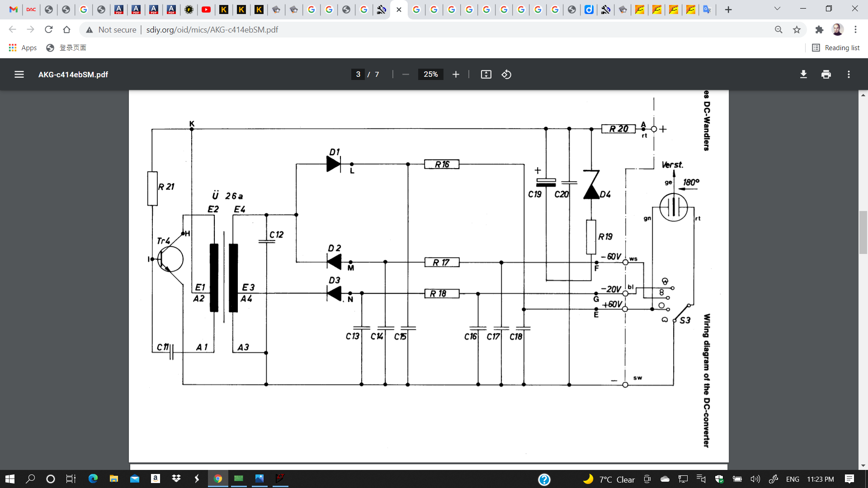Close the active PDF tab

[399, 9]
